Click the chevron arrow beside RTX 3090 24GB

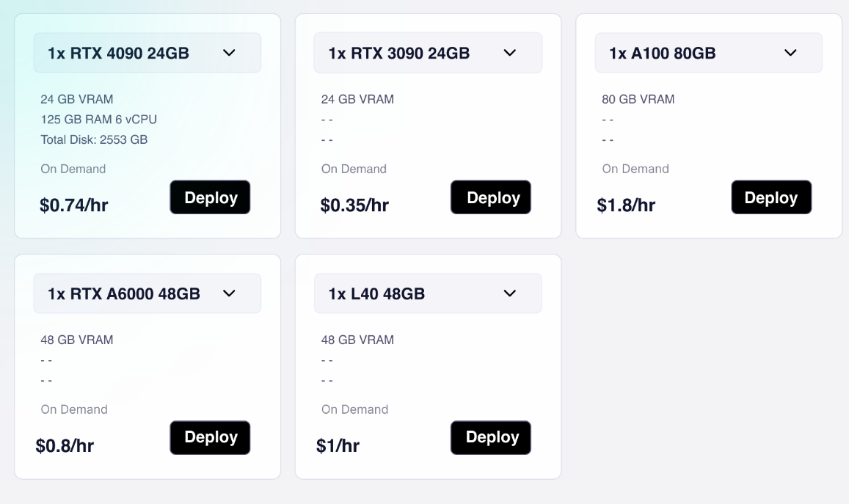coord(510,53)
